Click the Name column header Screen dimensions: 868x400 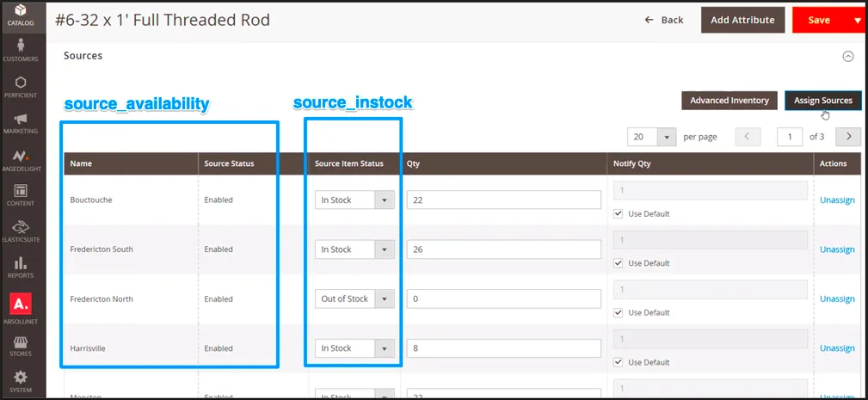132,163
